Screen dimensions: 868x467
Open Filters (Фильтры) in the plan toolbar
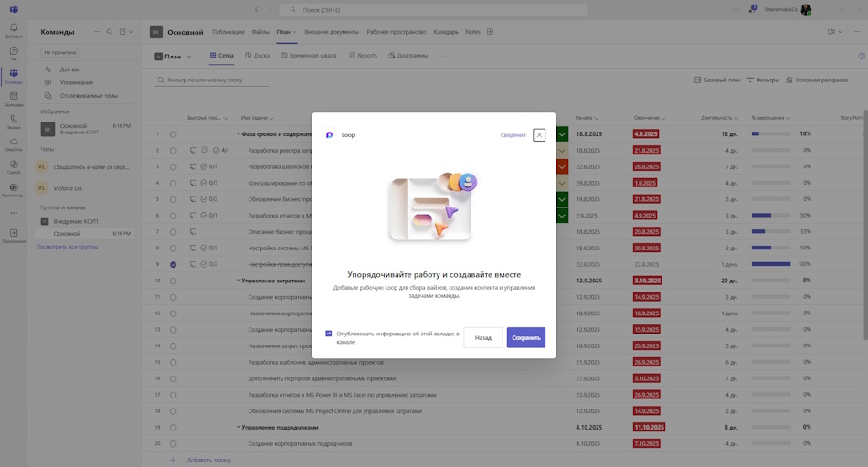pyautogui.click(x=763, y=80)
